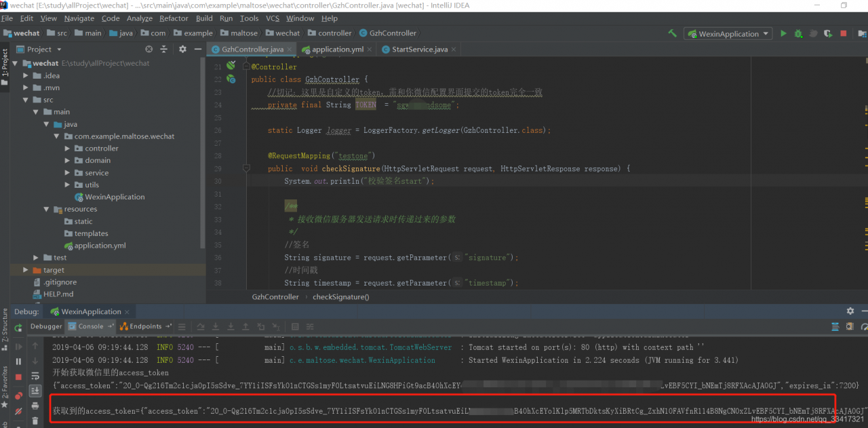The width and height of the screenshot is (868, 428).
Task: Expand the controller package
Action: pyautogui.click(x=68, y=149)
